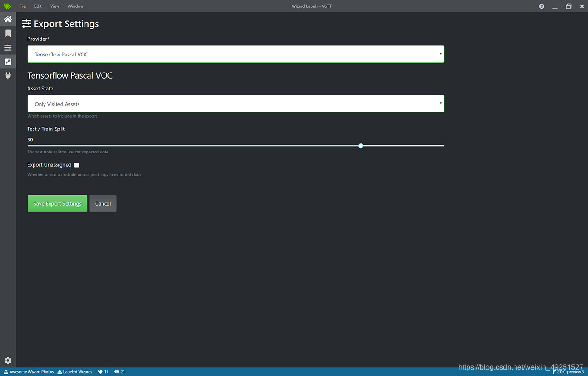Open Application Settings gear icon
The height and width of the screenshot is (376, 588).
pyautogui.click(x=8, y=361)
